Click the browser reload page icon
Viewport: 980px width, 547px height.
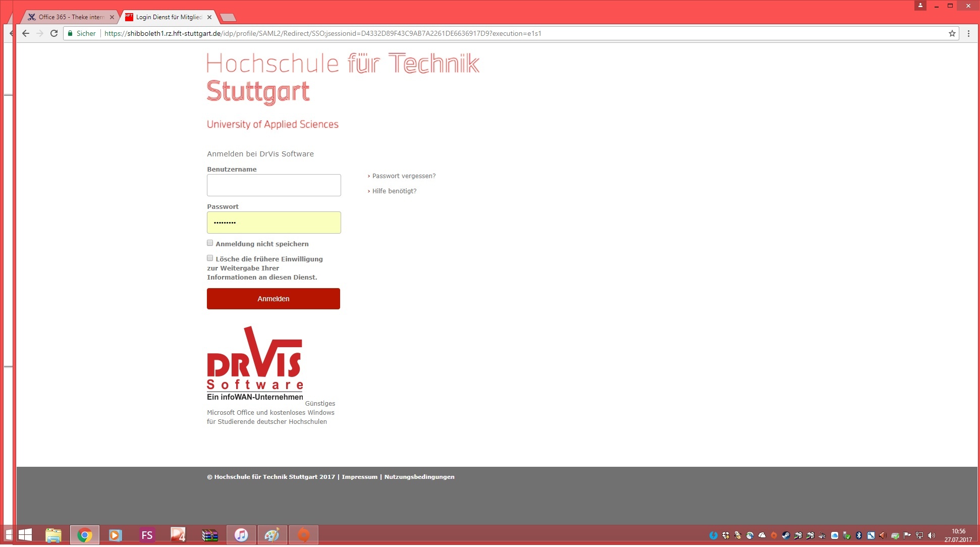pos(54,33)
